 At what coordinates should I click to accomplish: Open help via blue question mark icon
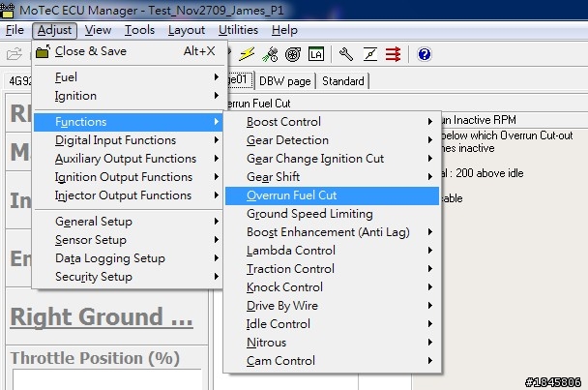425,54
